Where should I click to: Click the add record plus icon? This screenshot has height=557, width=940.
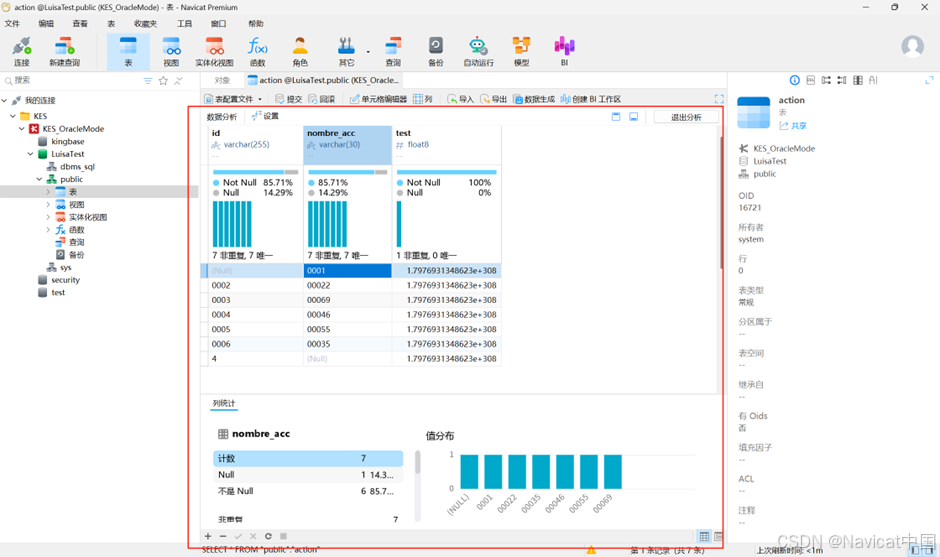pos(208,536)
